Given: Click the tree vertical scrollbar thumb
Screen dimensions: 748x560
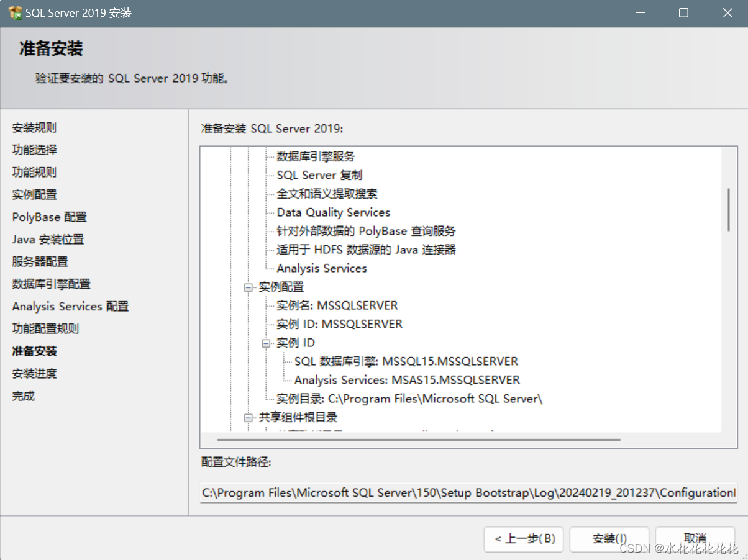Looking at the screenshot, I should (728, 210).
